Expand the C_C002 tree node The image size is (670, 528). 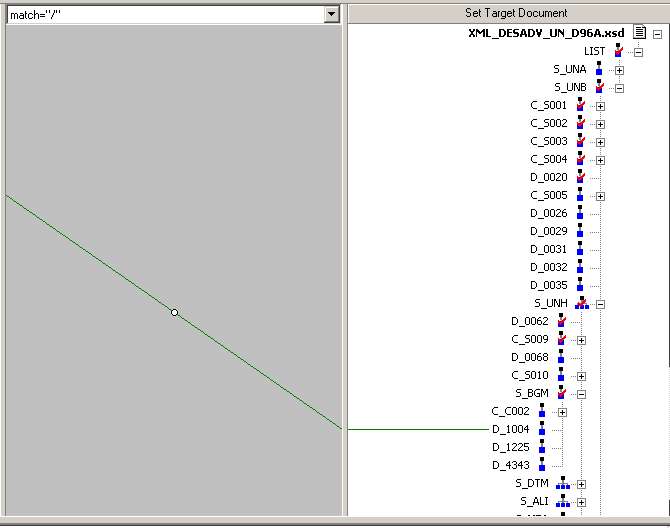[x=562, y=412]
